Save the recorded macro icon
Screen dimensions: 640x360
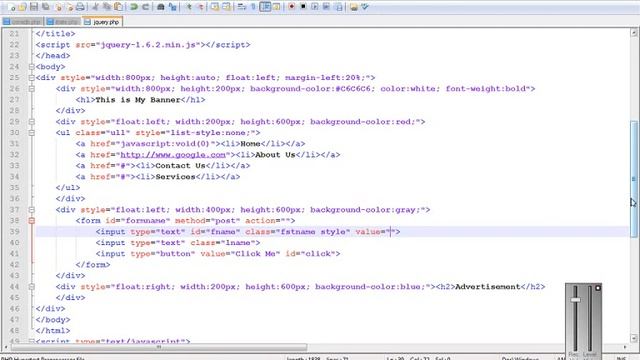click(x=338, y=7)
